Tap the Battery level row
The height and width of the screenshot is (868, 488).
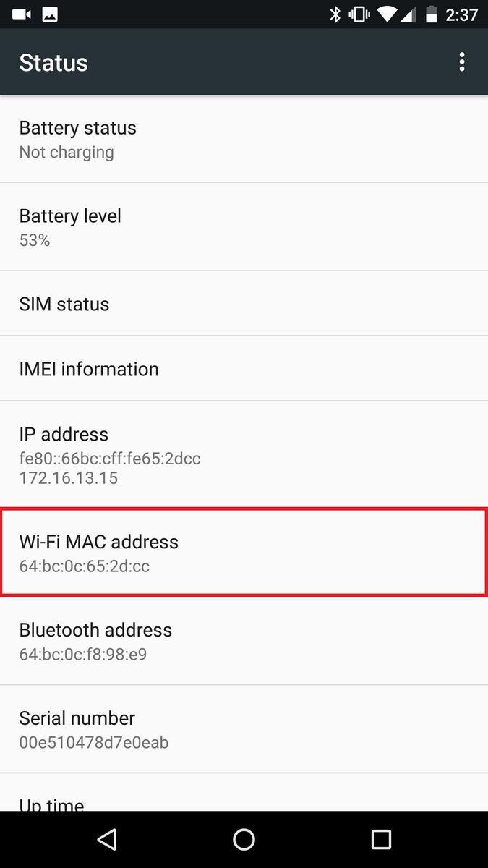point(244,227)
